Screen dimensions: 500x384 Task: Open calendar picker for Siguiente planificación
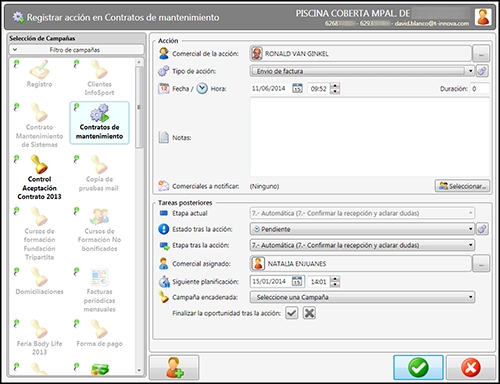click(297, 281)
